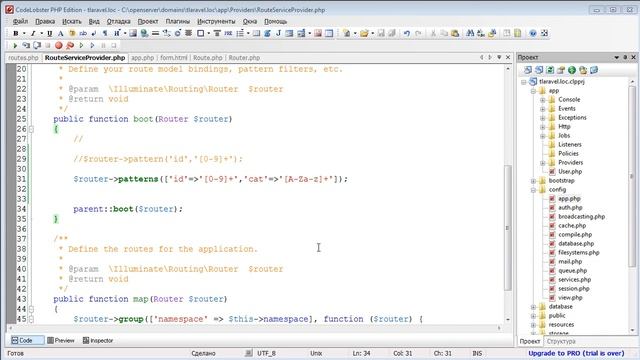Click the open folder icon in toolbar

pos(364,33)
